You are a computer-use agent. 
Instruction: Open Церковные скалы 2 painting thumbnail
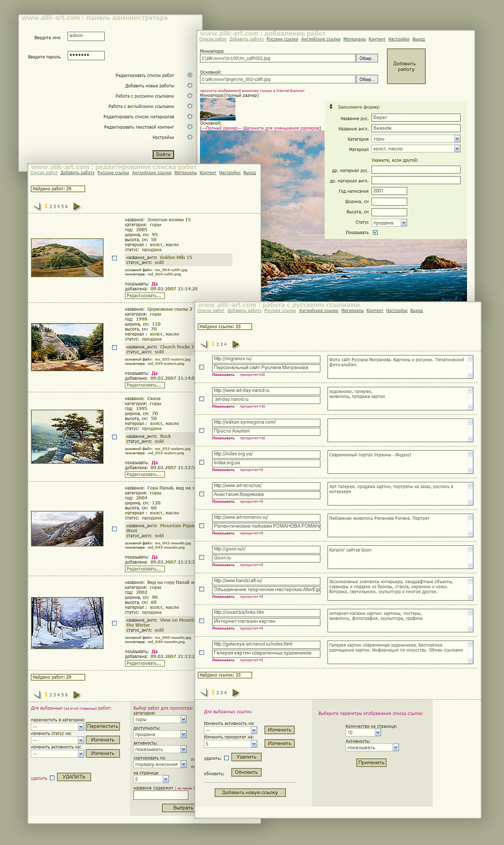click(67, 347)
